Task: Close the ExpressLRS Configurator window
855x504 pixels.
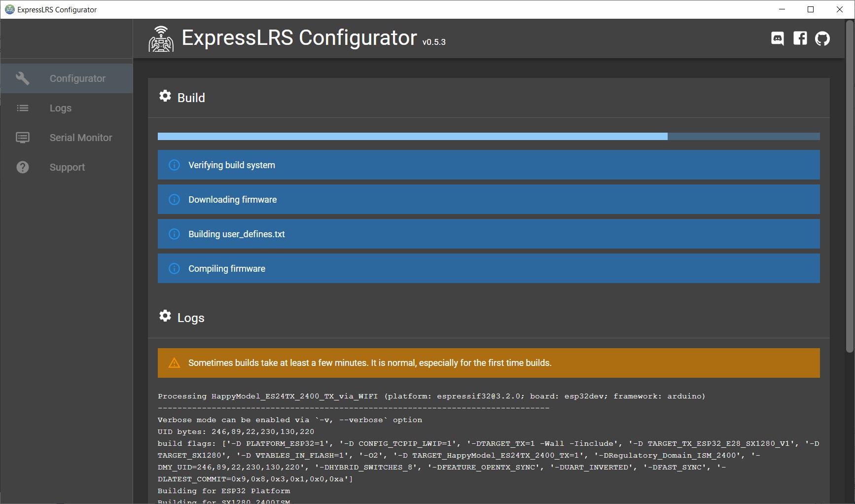Action: [840, 9]
